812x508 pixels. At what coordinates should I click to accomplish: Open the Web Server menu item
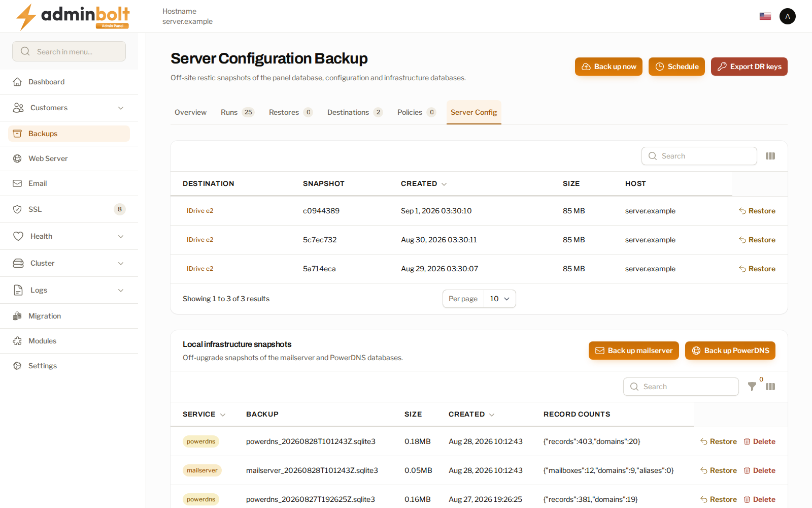[x=69, y=158]
